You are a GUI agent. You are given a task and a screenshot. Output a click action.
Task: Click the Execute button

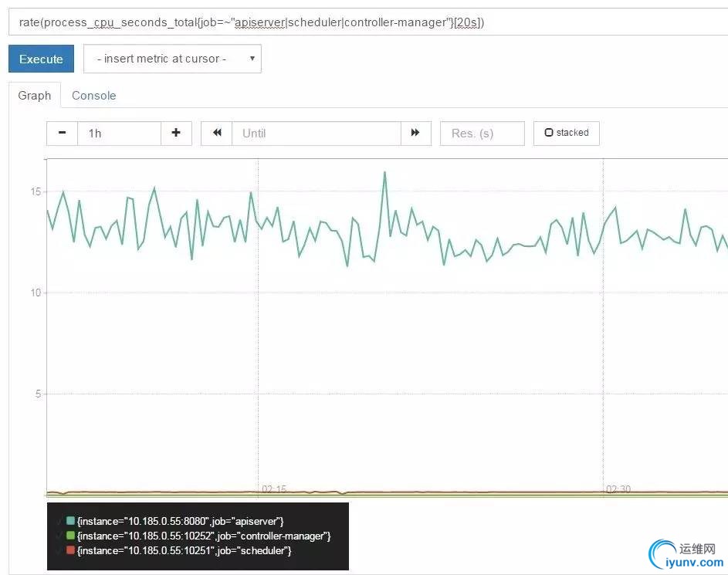(x=42, y=59)
